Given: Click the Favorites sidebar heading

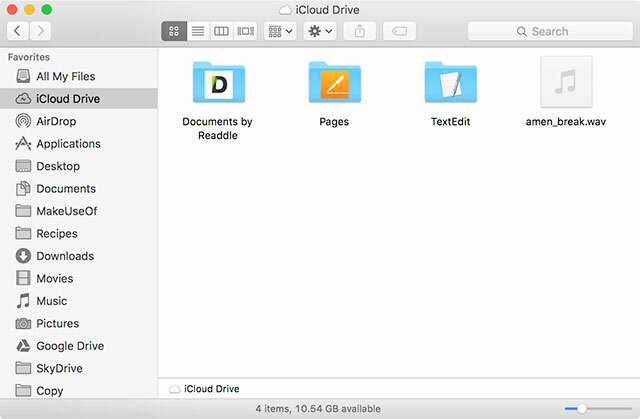Looking at the screenshot, I should click(29, 57).
